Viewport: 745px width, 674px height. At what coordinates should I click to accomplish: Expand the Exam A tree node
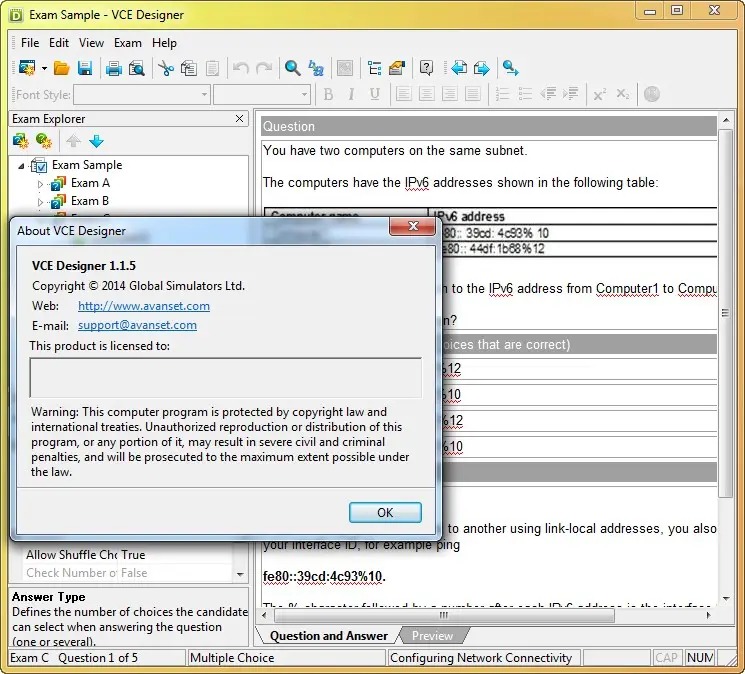point(40,184)
